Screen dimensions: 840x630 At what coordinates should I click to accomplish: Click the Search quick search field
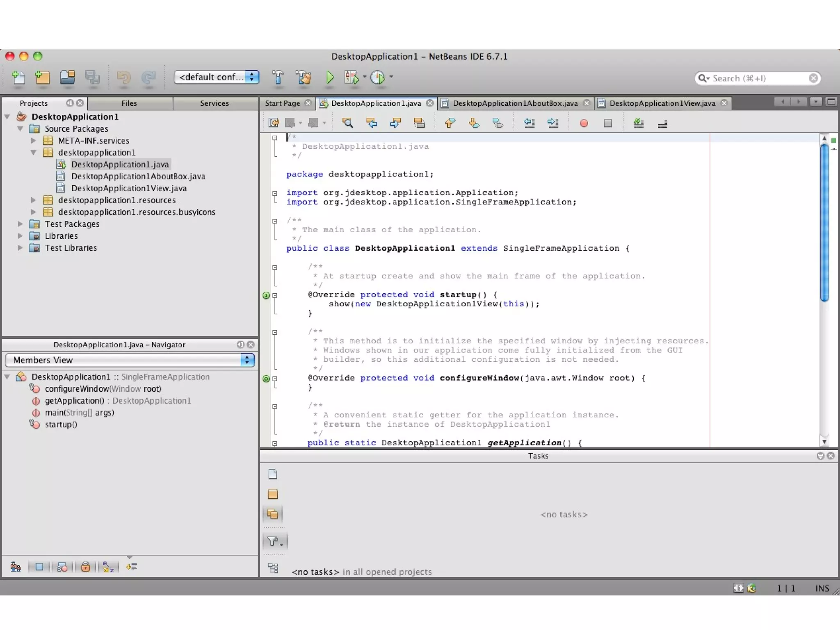pyautogui.click(x=758, y=78)
